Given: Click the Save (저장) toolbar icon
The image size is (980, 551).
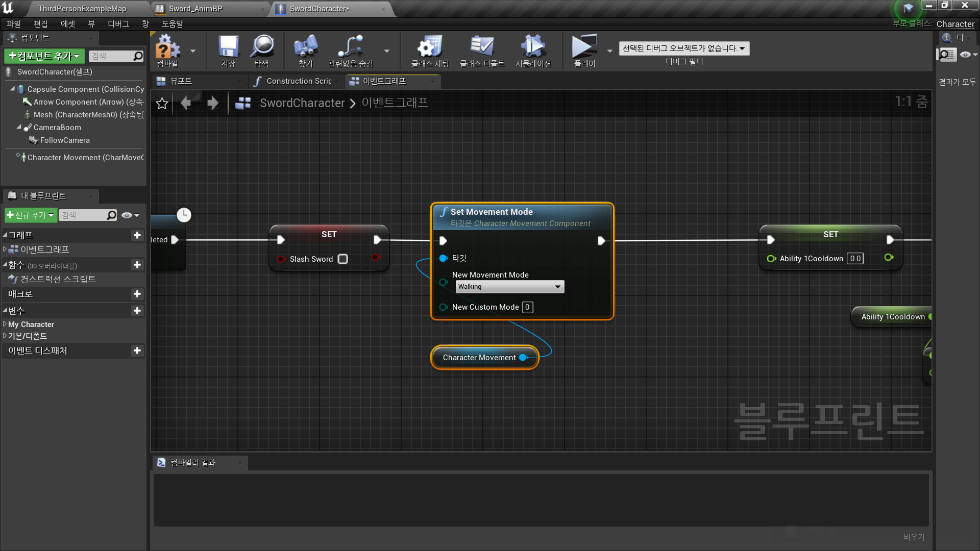Looking at the screenshot, I should click(228, 47).
